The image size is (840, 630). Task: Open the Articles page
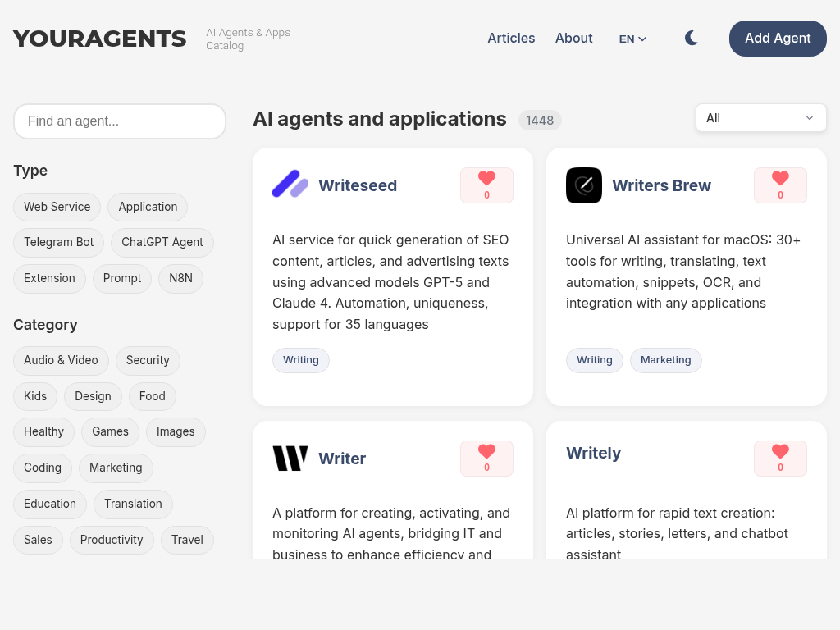point(511,39)
